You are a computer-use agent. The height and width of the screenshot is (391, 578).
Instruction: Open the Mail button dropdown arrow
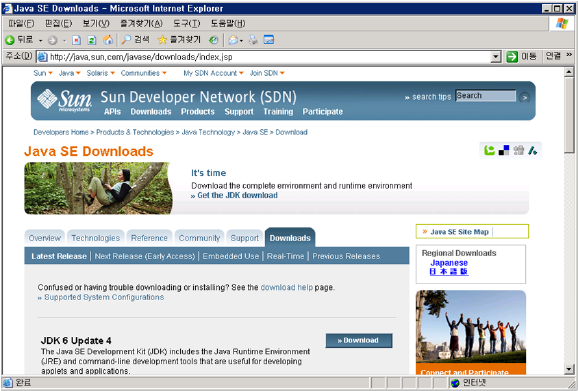(x=241, y=41)
